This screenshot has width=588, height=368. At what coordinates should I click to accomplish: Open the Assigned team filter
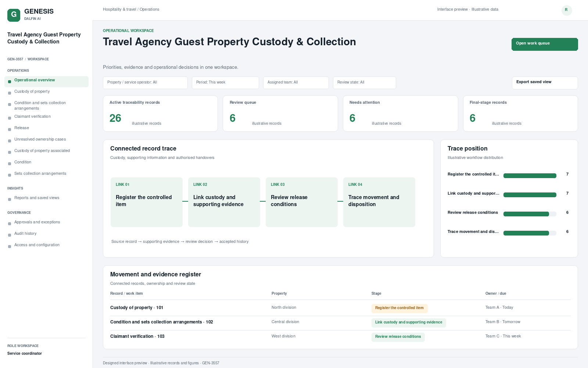[296, 83]
